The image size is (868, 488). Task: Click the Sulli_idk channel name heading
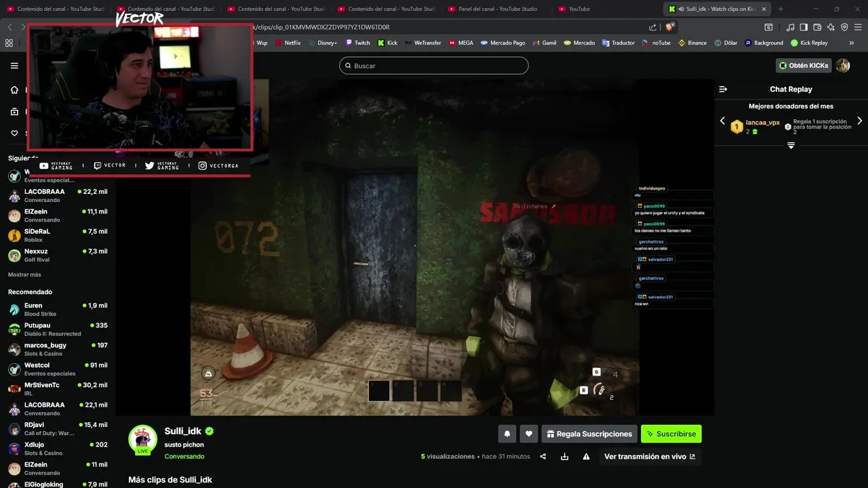[183, 431]
